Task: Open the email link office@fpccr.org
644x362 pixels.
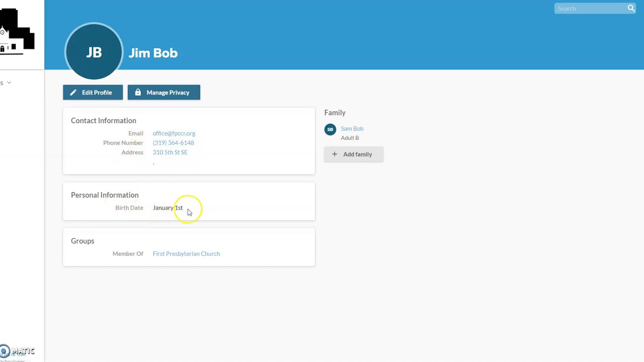Action: (174, 133)
